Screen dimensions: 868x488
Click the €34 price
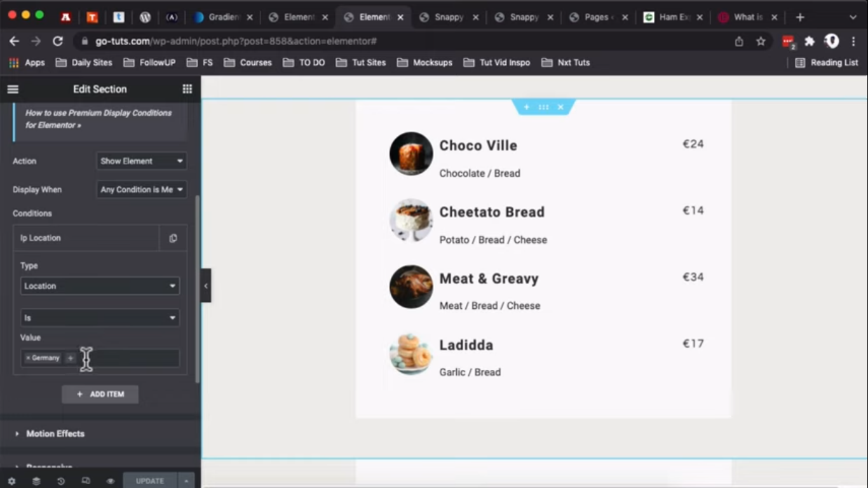[x=693, y=277]
